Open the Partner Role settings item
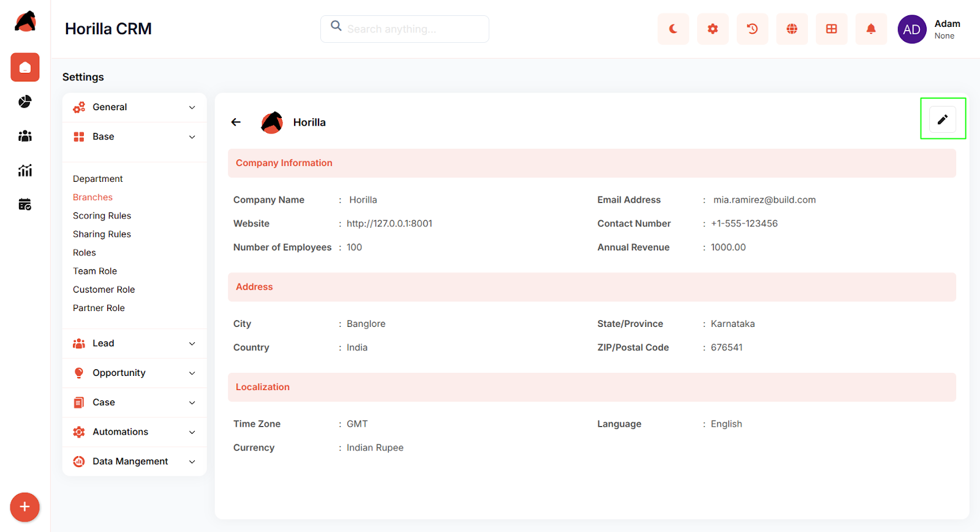980x532 pixels. pos(99,308)
